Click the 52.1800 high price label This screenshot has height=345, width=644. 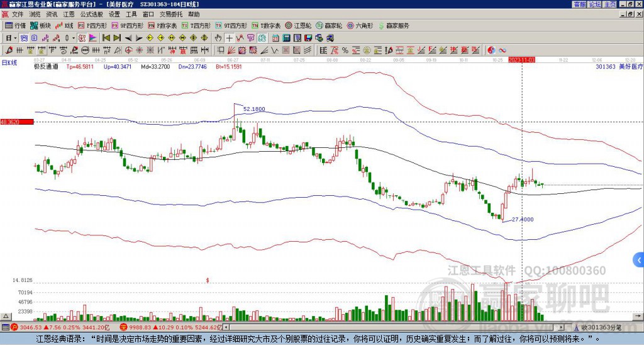coord(254,109)
